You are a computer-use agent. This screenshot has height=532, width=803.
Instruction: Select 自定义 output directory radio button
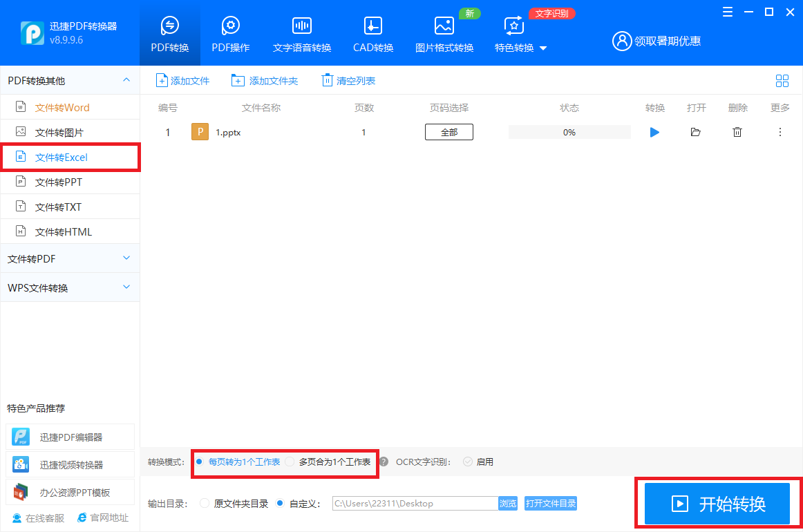[x=280, y=503]
